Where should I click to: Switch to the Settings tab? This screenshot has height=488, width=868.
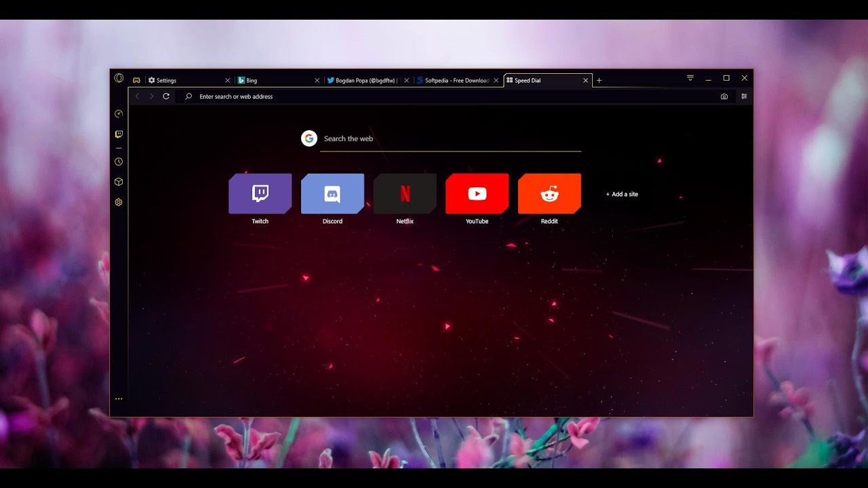[x=188, y=80]
